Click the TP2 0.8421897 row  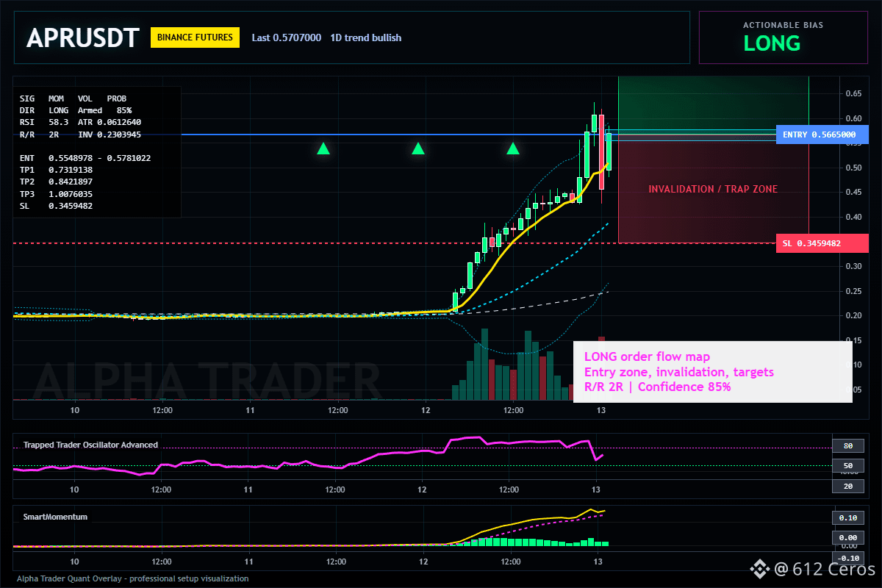tap(56, 182)
